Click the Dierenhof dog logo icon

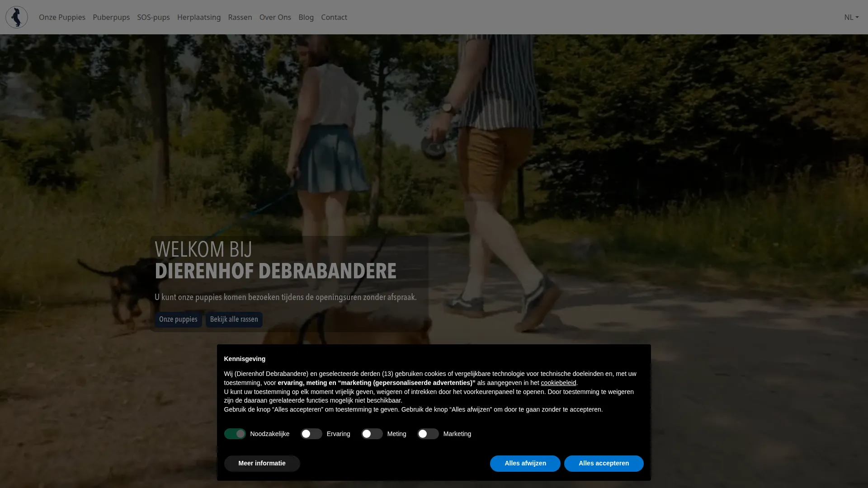click(x=17, y=17)
